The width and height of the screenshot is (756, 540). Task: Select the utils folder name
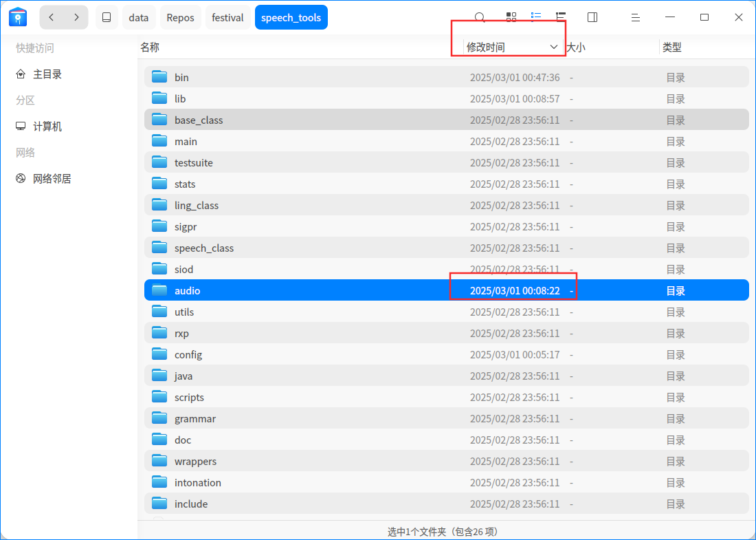click(x=184, y=312)
